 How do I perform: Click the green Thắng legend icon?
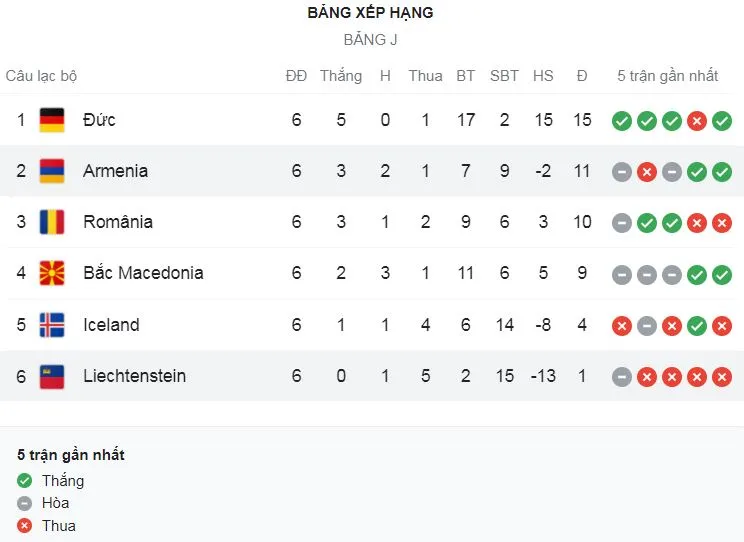tap(24, 481)
